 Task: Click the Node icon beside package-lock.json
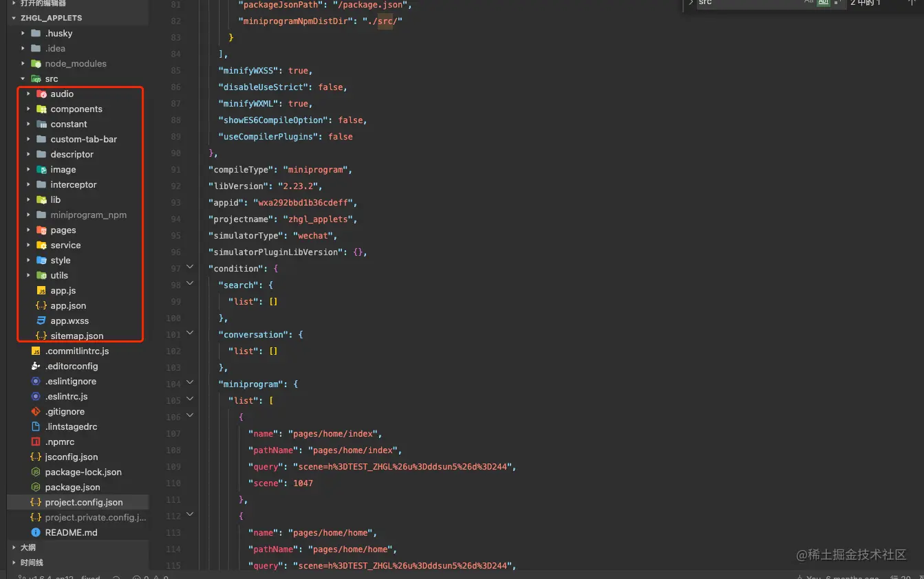(x=36, y=472)
